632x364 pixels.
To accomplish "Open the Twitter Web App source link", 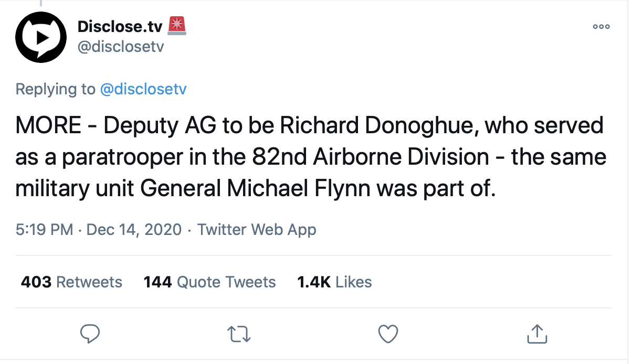I will pyautogui.click(x=257, y=229).
